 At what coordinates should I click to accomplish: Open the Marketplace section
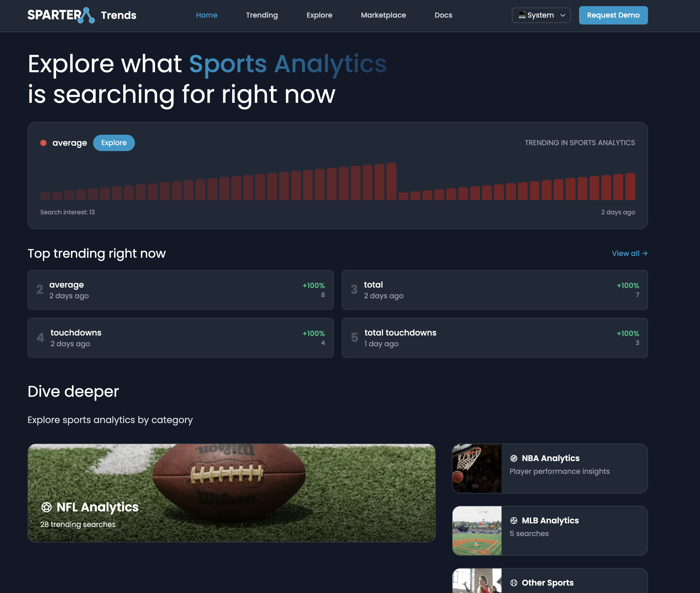point(383,15)
